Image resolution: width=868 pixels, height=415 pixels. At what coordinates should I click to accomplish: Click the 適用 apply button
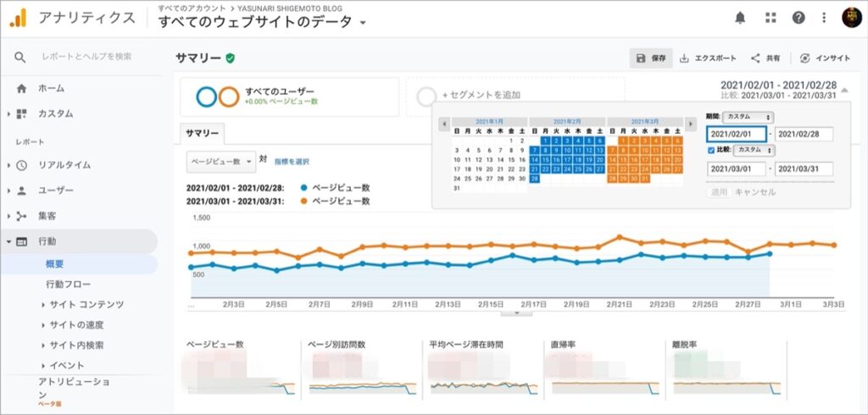(719, 192)
